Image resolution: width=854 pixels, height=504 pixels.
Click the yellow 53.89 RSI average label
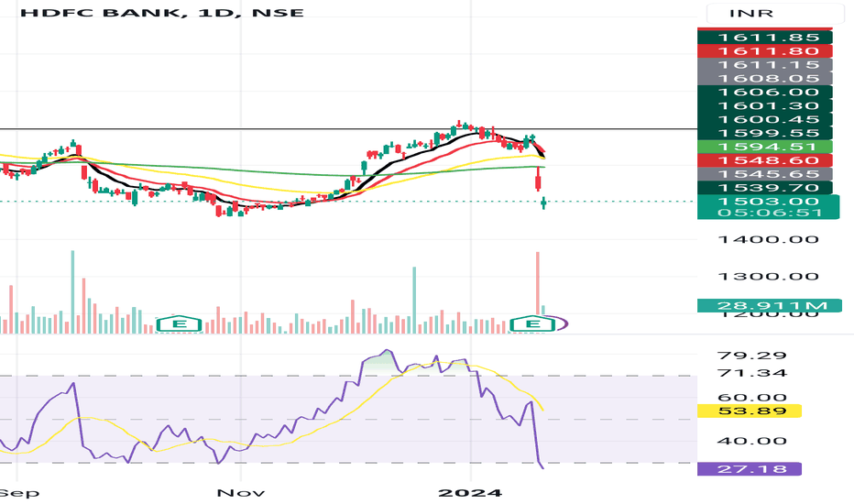pos(750,411)
